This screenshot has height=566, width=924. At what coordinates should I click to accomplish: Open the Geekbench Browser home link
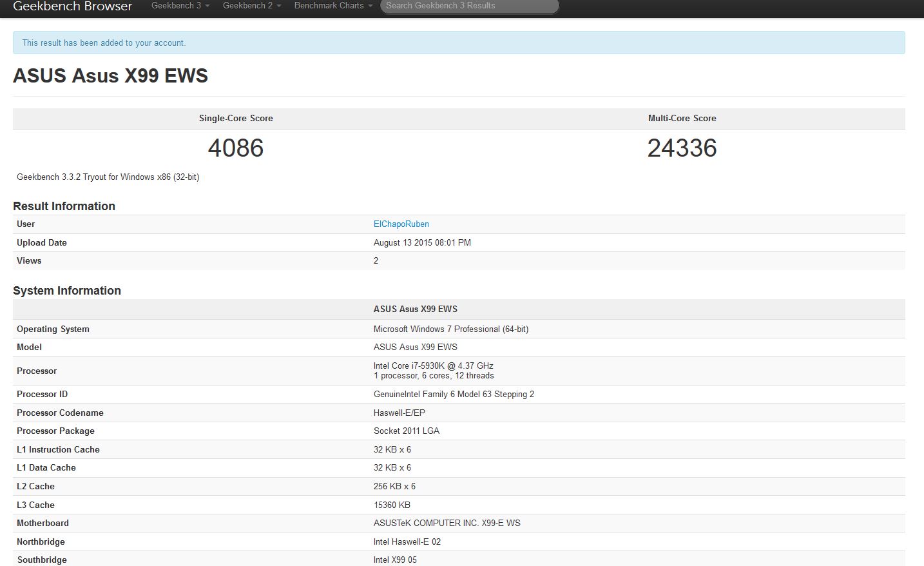tap(72, 6)
